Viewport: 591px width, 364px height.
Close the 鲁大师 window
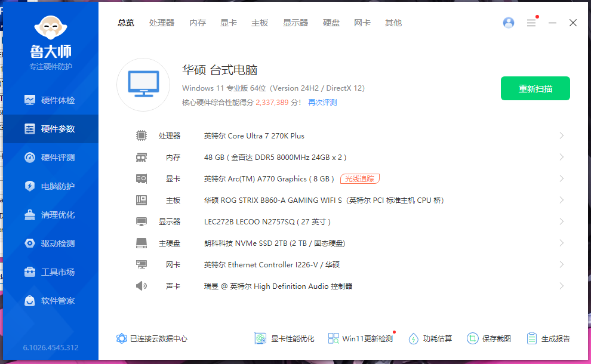[573, 23]
